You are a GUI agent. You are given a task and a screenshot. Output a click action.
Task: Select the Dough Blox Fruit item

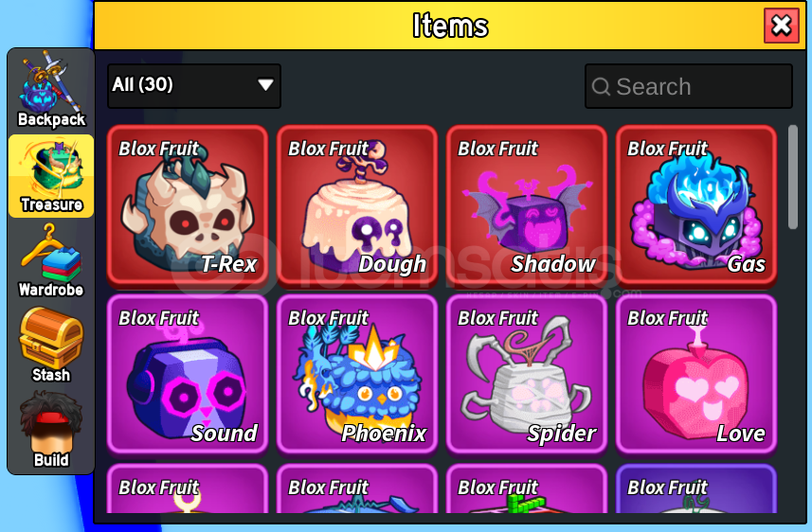(357, 204)
